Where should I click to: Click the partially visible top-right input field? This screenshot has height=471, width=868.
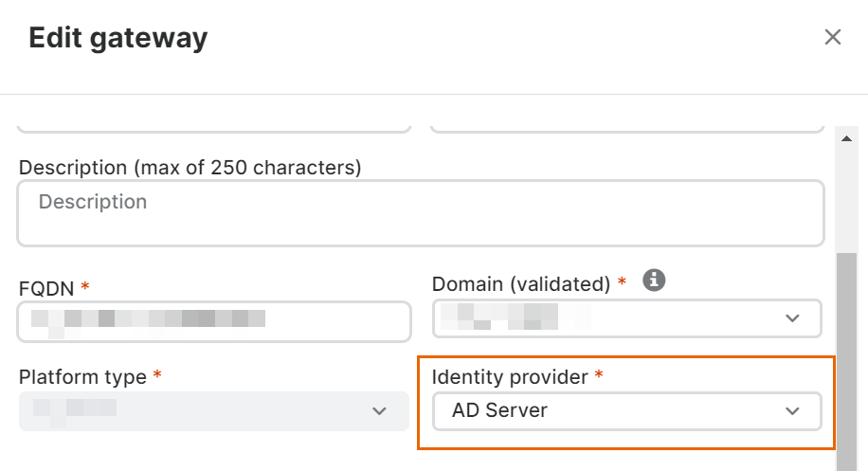tap(625, 126)
